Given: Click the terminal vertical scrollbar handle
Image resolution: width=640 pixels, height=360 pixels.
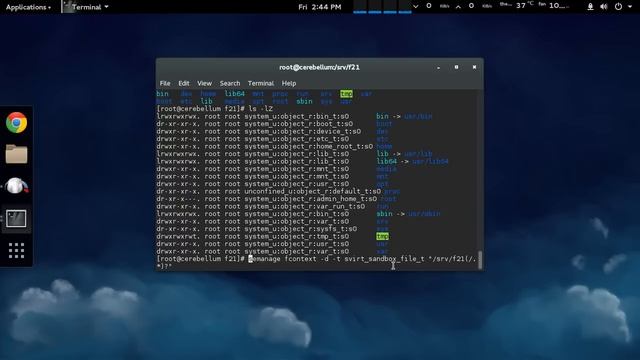Looking at the screenshot, I should (480, 260).
